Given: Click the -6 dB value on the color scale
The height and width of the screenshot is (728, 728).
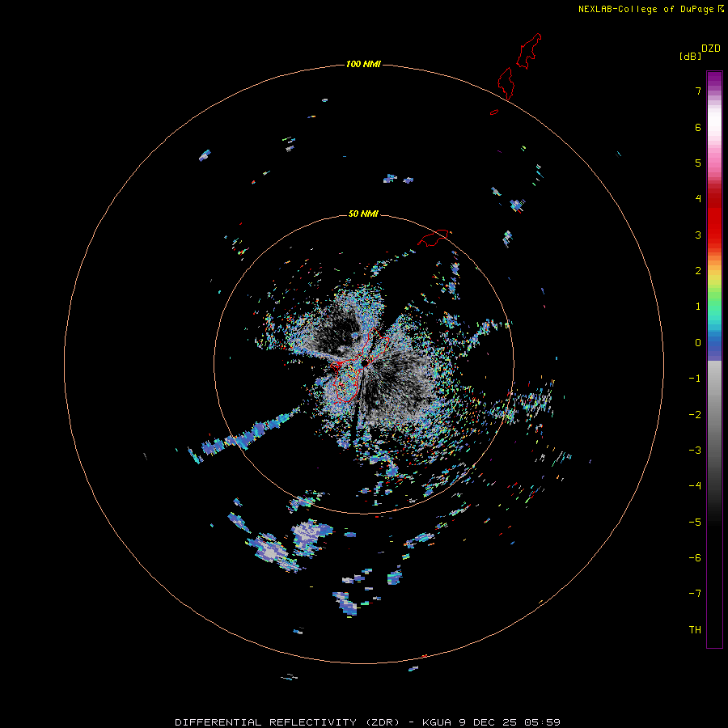Looking at the screenshot, I should (x=695, y=557).
